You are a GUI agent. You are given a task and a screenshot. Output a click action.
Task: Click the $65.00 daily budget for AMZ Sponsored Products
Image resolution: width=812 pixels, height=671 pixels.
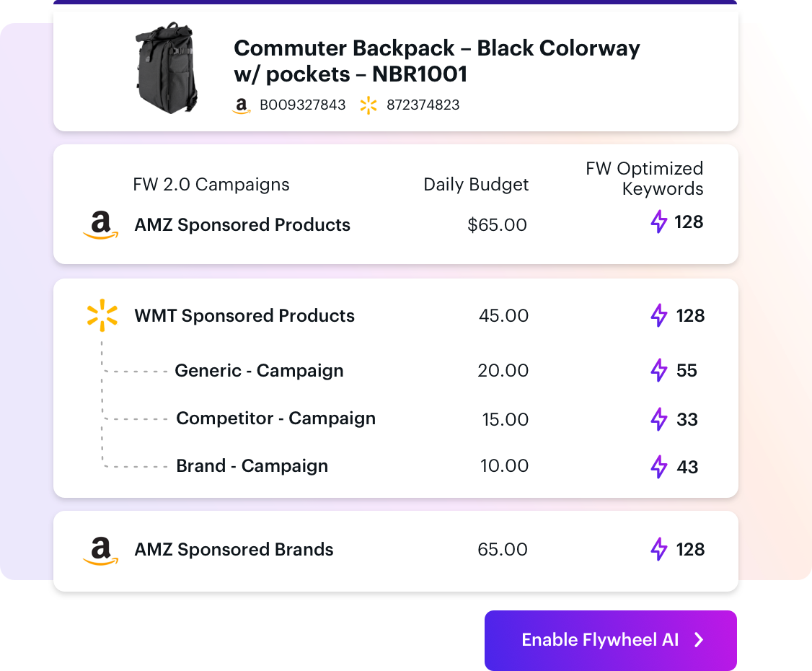tap(497, 225)
